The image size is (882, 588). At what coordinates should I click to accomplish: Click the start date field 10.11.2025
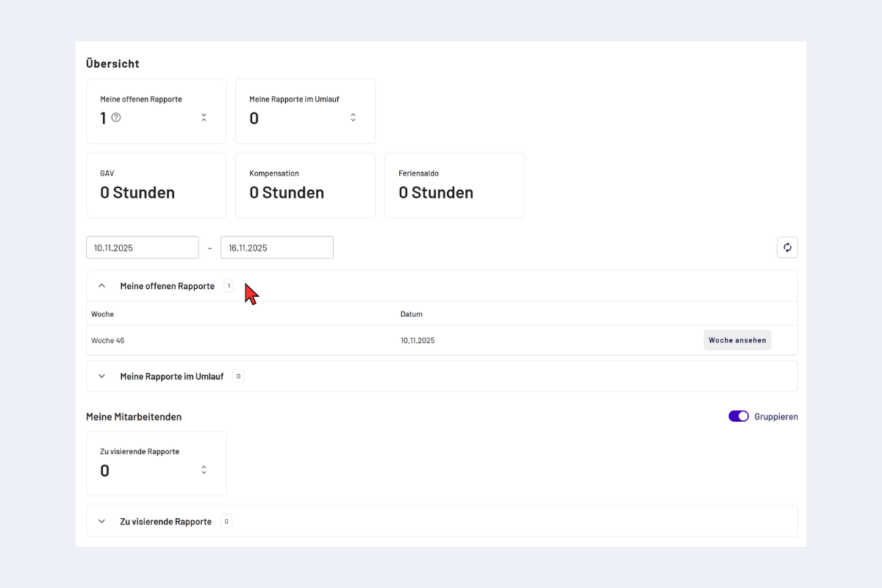coord(142,248)
